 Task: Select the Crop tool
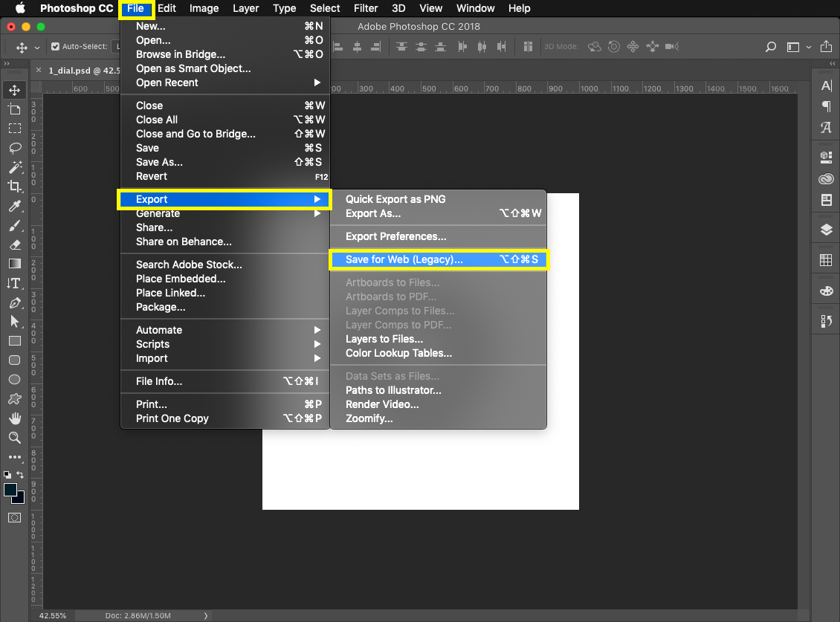coord(14,187)
